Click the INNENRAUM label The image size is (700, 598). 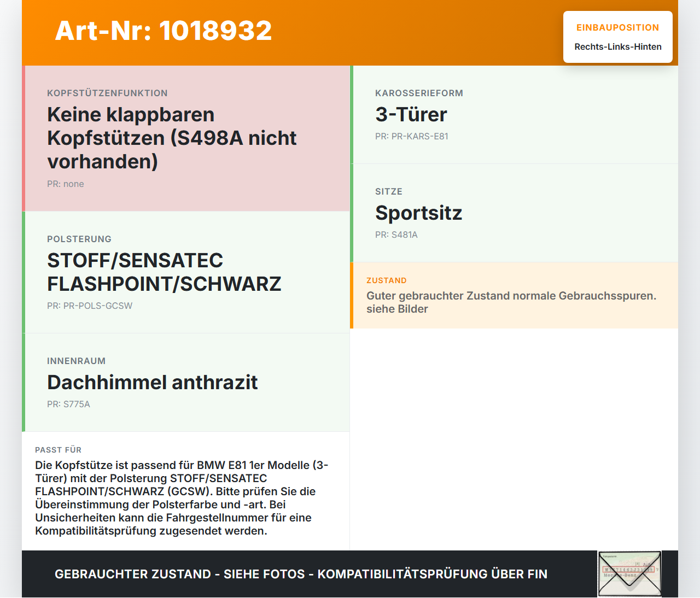77,361
